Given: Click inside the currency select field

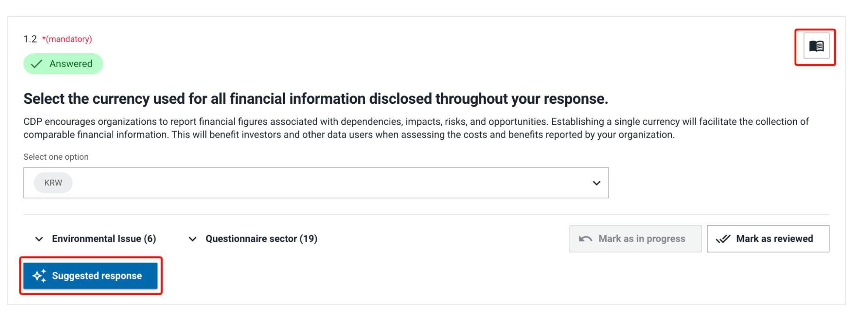Looking at the screenshot, I should coord(316,183).
